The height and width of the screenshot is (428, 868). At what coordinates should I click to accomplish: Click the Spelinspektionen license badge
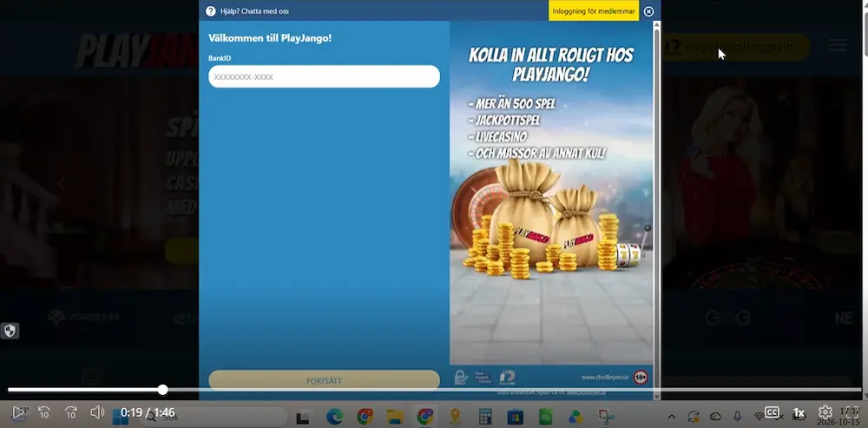[482, 378]
